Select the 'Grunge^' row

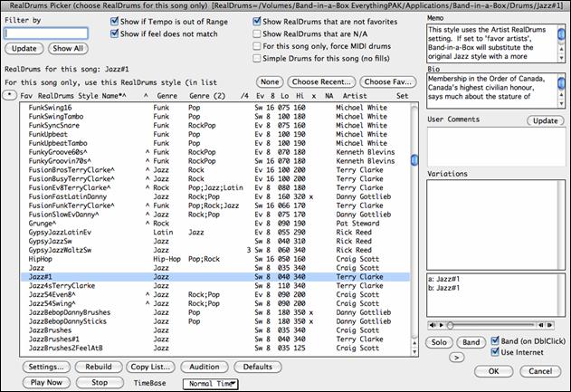[214, 224]
